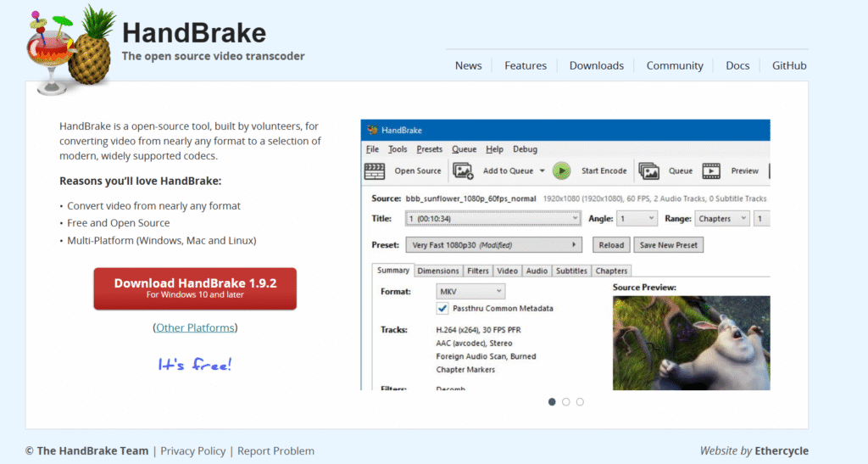The height and width of the screenshot is (464, 868).
Task: Switch to the Video tab
Action: pos(507,271)
